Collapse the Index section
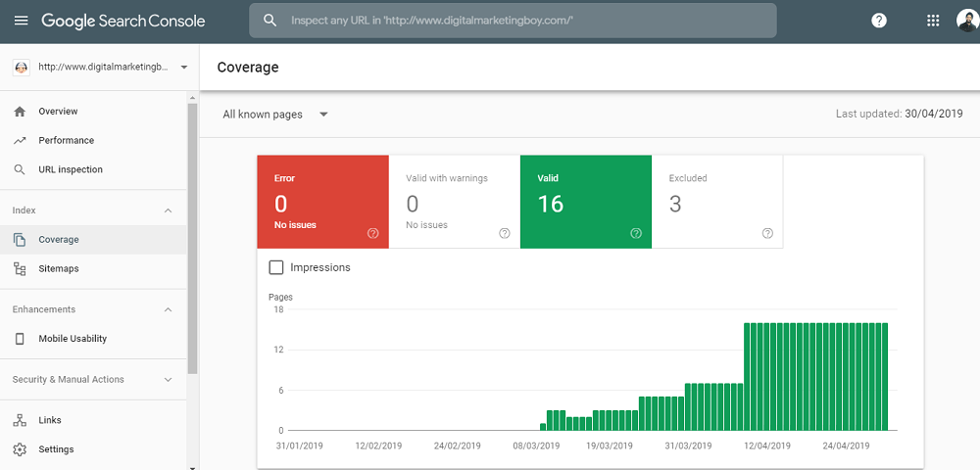The image size is (980, 470). click(168, 211)
